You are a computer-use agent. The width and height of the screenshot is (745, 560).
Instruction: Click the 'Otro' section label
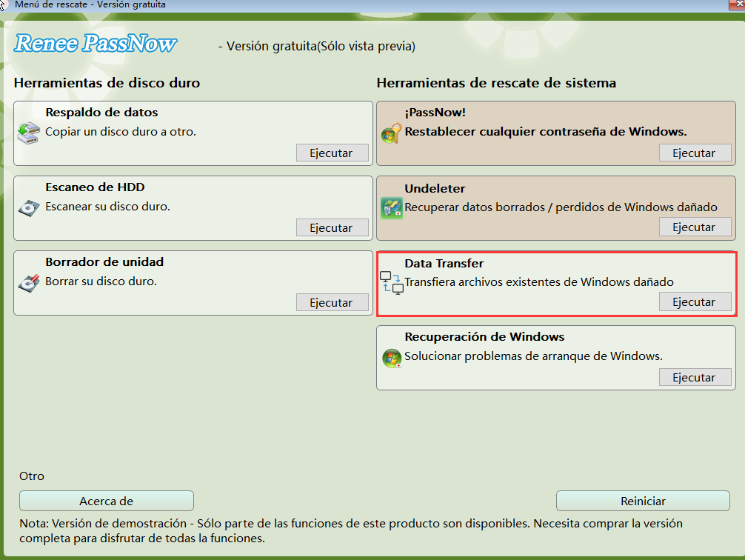coord(32,476)
